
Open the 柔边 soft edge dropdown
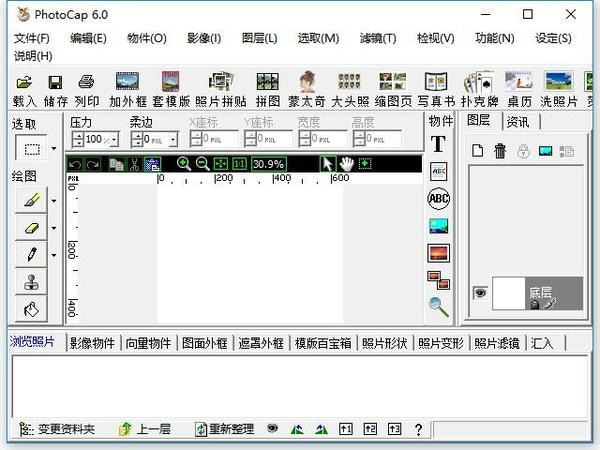[173, 140]
